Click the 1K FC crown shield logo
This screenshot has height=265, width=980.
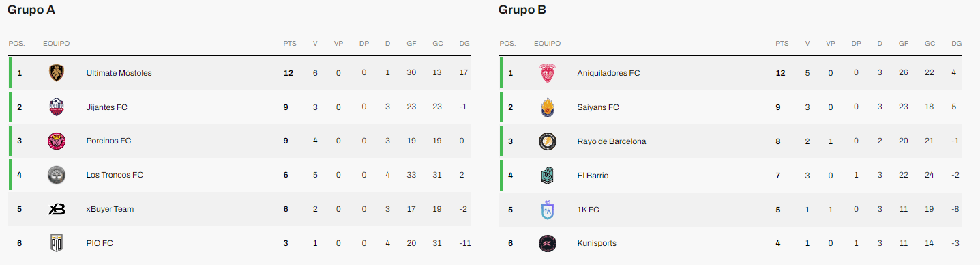[548, 209]
